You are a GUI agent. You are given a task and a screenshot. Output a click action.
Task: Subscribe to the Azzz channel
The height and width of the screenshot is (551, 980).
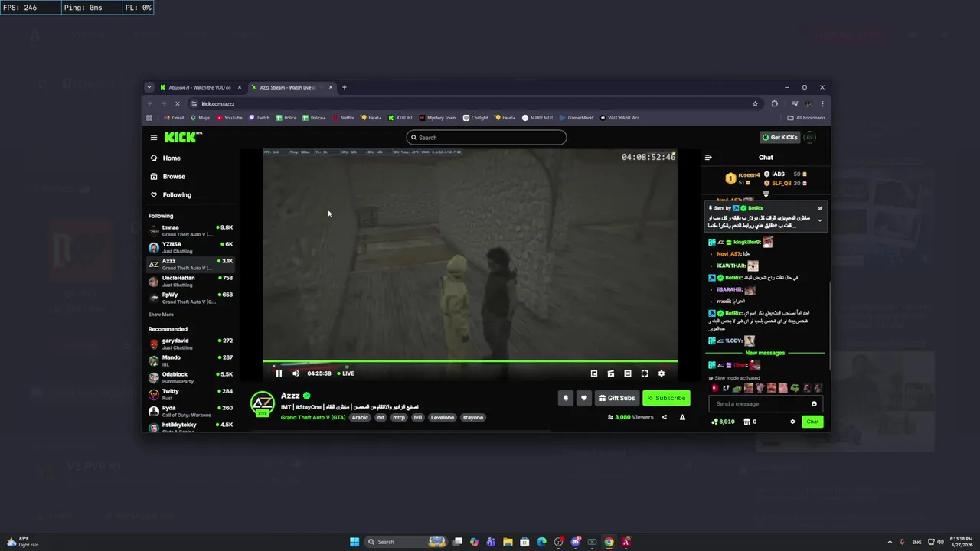pos(666,398)
